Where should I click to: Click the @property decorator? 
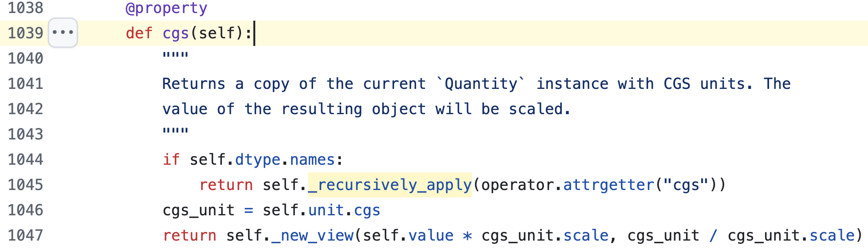point(167,8)
